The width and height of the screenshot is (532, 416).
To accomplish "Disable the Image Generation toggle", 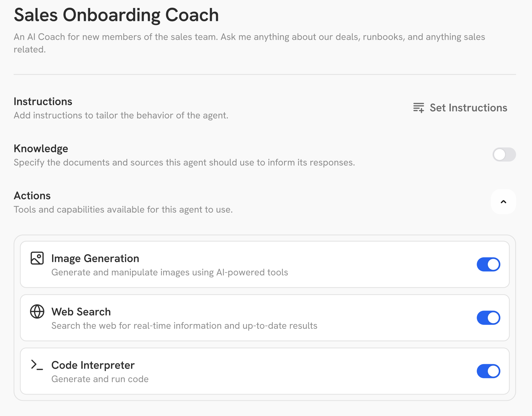I will [488, 264].
